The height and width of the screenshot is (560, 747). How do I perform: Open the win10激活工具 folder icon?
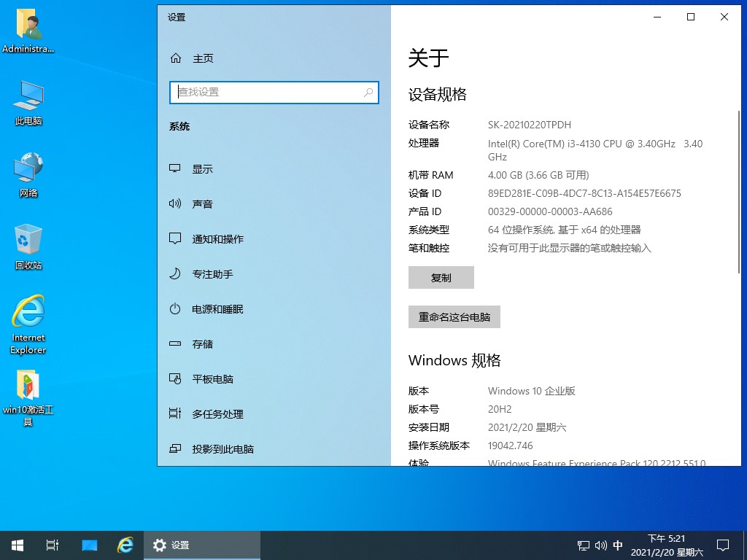[28, 397]
